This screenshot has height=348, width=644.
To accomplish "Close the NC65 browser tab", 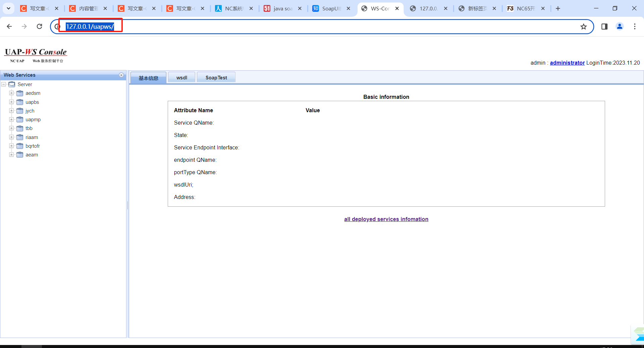I will point(543,8).
